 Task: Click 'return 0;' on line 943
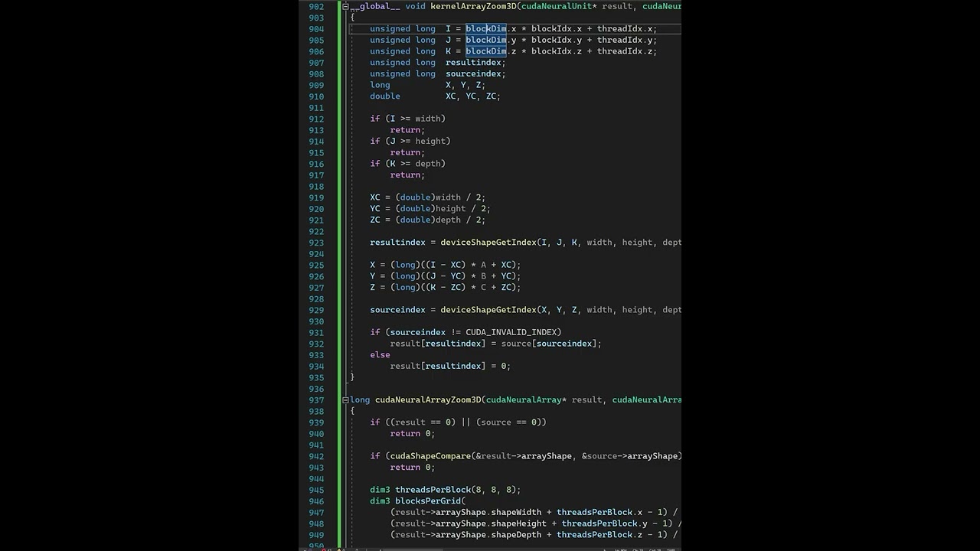(x=413, y=467)
